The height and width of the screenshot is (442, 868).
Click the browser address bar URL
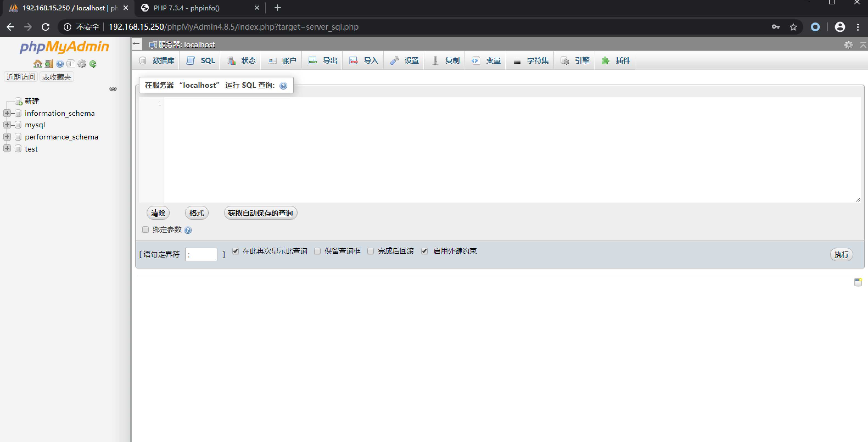pos(234,27)
